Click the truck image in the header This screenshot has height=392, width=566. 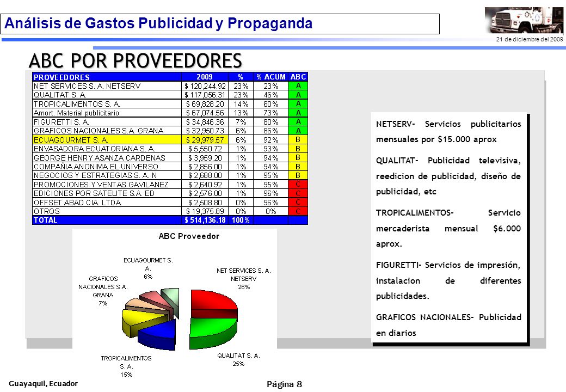[524, 20]
